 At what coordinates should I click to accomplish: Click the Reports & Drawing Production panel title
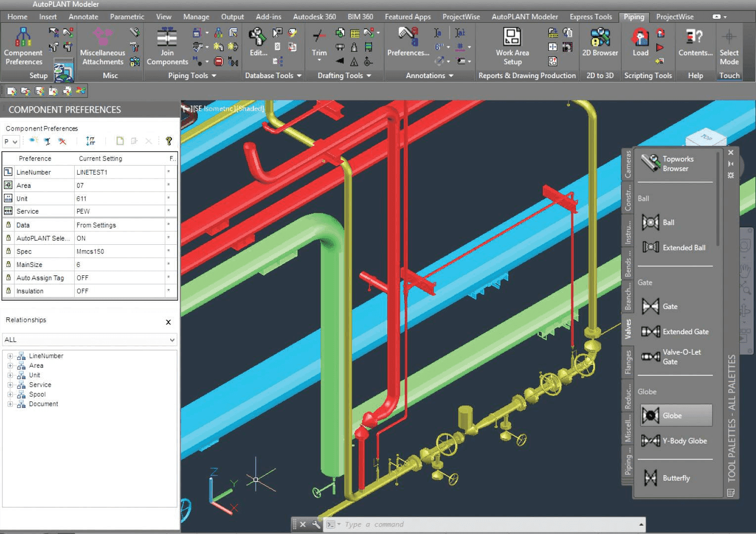527,76
